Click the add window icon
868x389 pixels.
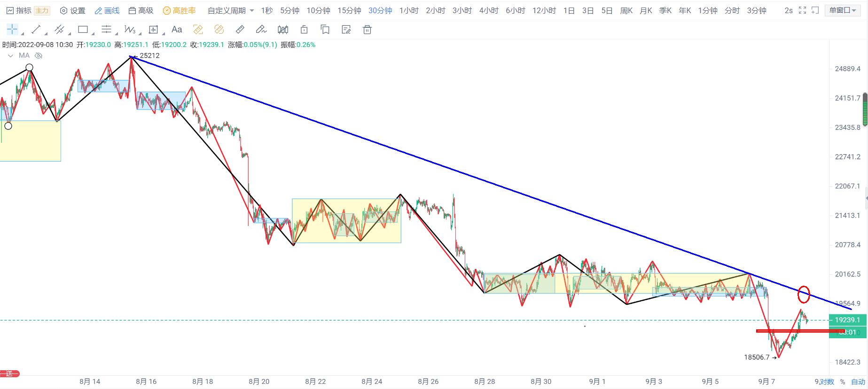click(x=815, y=10)
